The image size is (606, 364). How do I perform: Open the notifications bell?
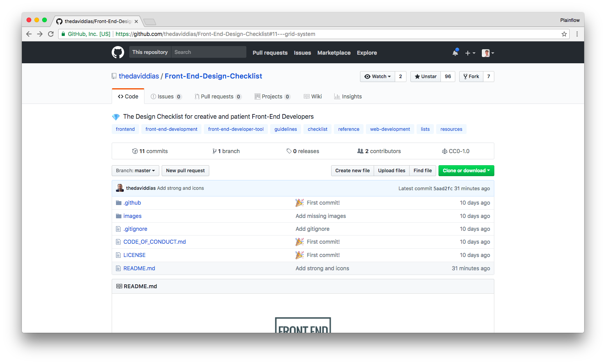pos(455,53)
